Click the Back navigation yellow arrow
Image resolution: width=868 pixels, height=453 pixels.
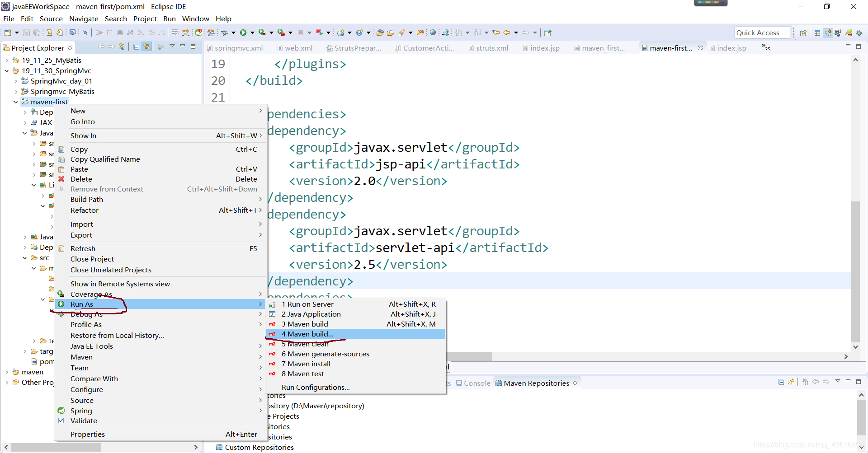click(x=507, y=33)
